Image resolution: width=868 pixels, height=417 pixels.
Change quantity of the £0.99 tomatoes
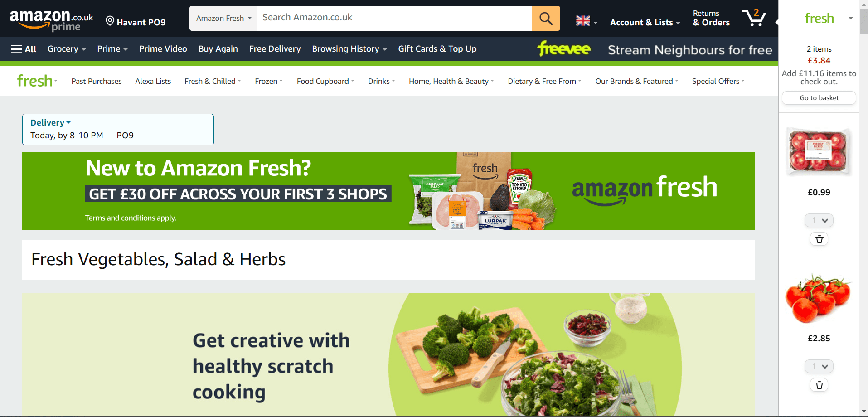(819, 220)
